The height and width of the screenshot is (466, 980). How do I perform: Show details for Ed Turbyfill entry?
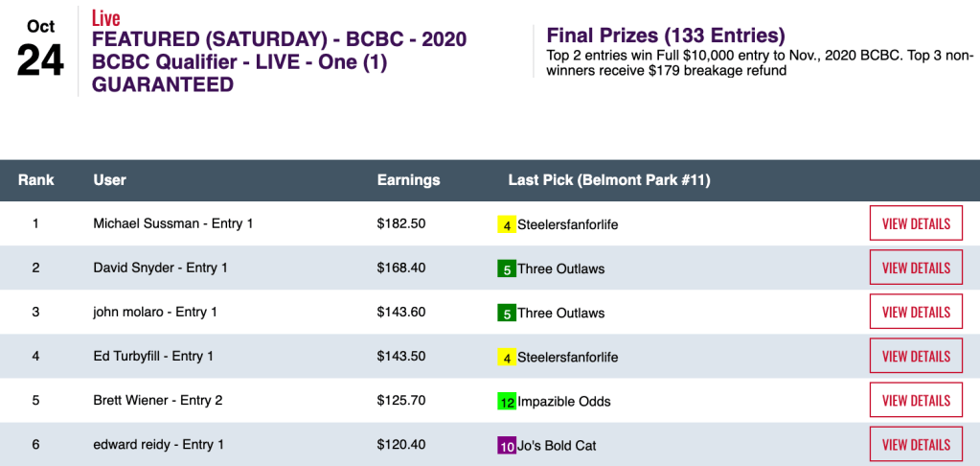click(916, 356)
